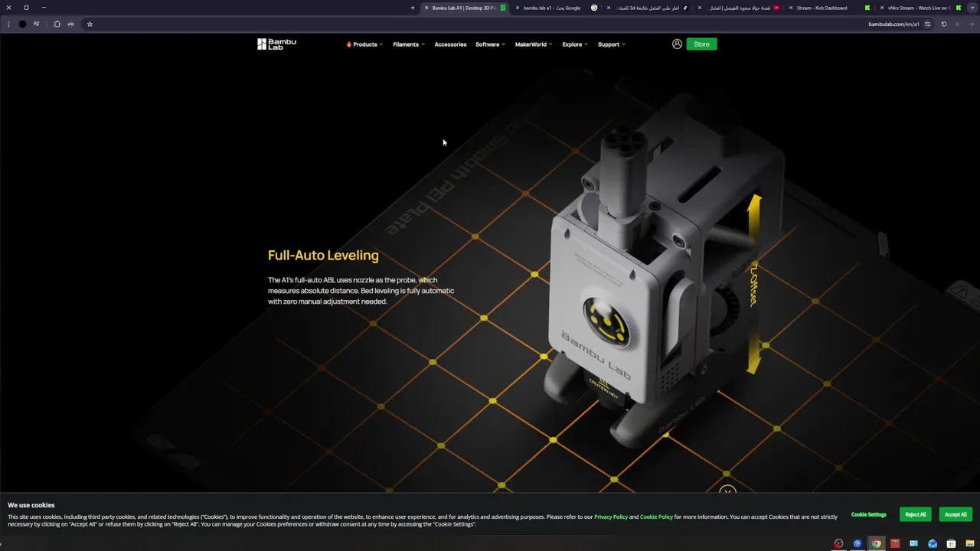This screenshot has height=551, width=980.
Task: Open the blue mail app in taskbar
Action: point(933,543)
